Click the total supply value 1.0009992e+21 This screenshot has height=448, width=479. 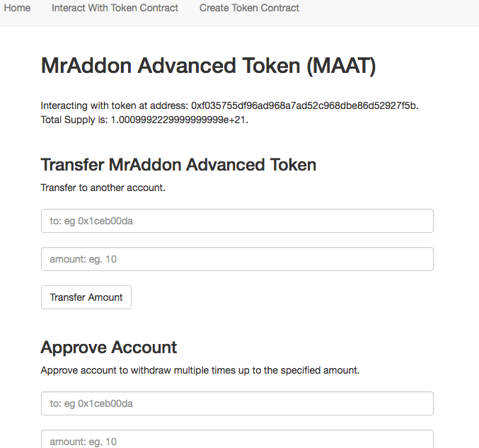click(x=179, y=120)
